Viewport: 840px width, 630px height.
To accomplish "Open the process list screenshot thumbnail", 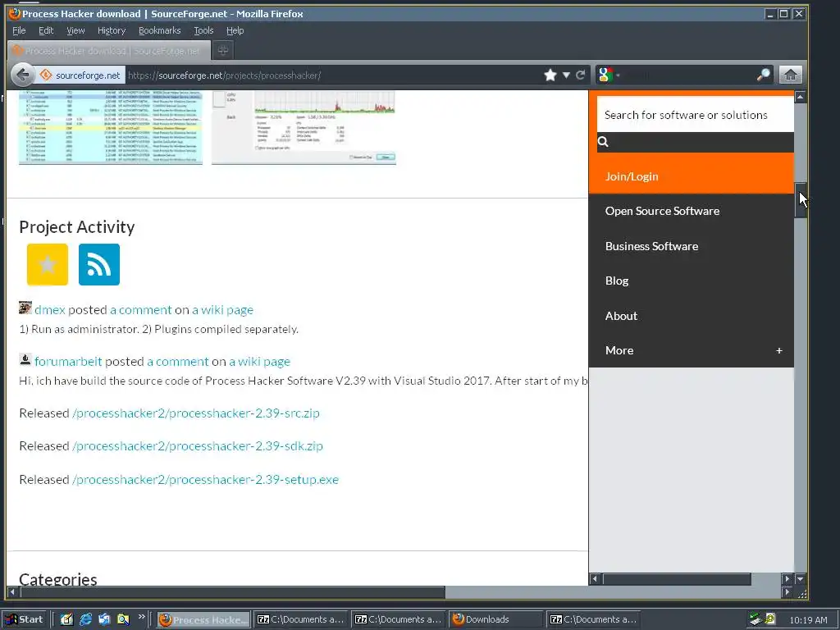I will coord(111,127).
